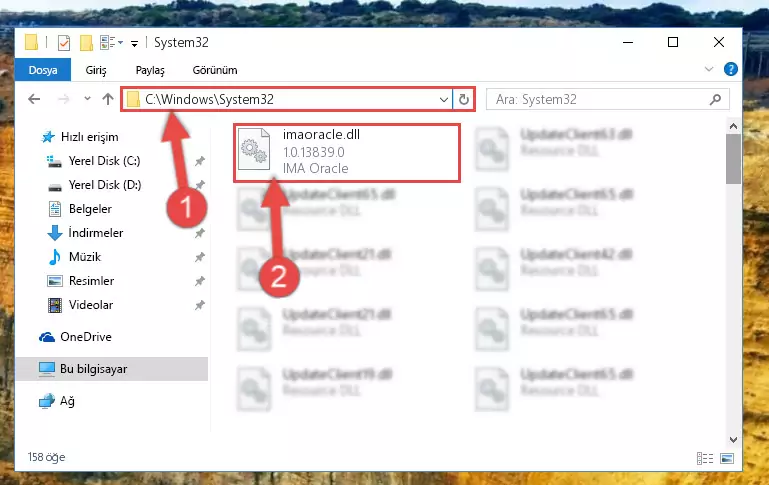Click pin icon next to İndirmeler
The height and width of the screenshot is (485, 769).
point(200,233)
